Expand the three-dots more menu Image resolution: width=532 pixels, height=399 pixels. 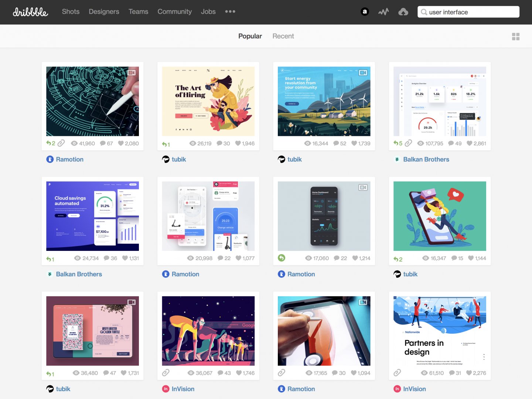[230, 11]
